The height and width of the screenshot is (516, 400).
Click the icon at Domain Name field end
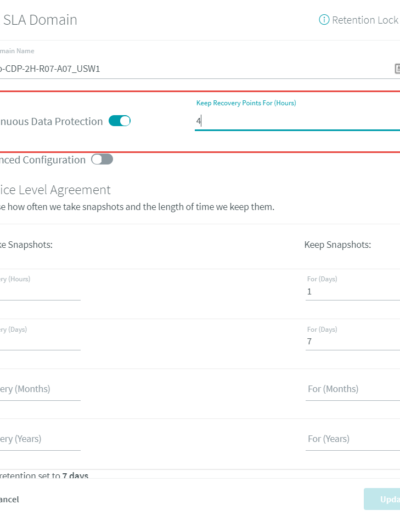397,69
